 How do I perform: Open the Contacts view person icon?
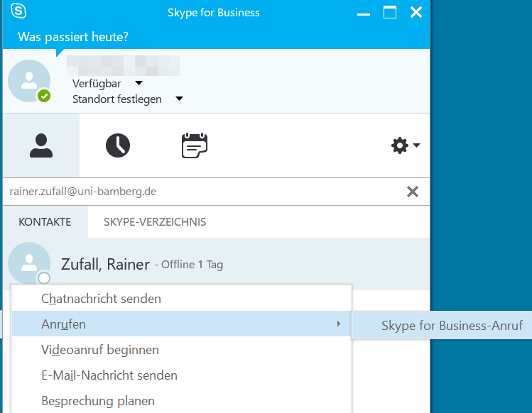click(41, 145)
